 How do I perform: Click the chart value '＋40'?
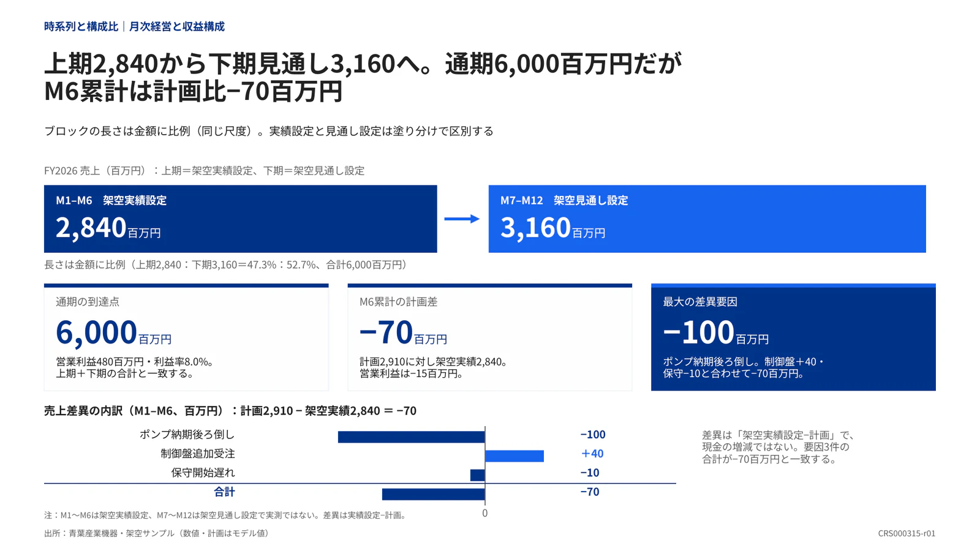(x=592, y=454)
